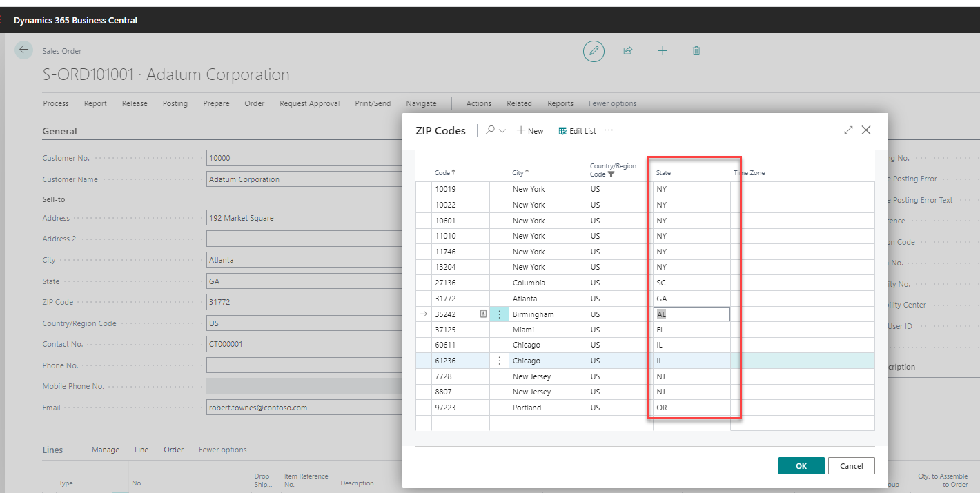Cancel the ZIP Codes dialog
The height and width of the screenshot is (493, 980).
tap(851, 466)
